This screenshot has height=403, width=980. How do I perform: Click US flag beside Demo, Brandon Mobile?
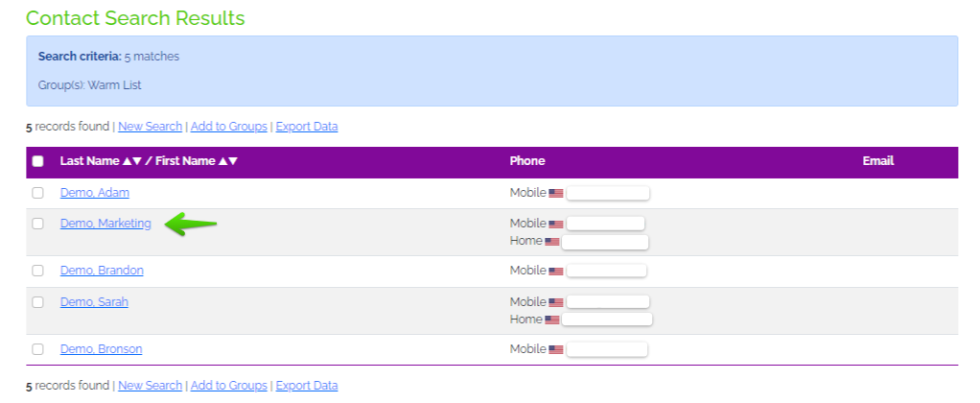556,272
